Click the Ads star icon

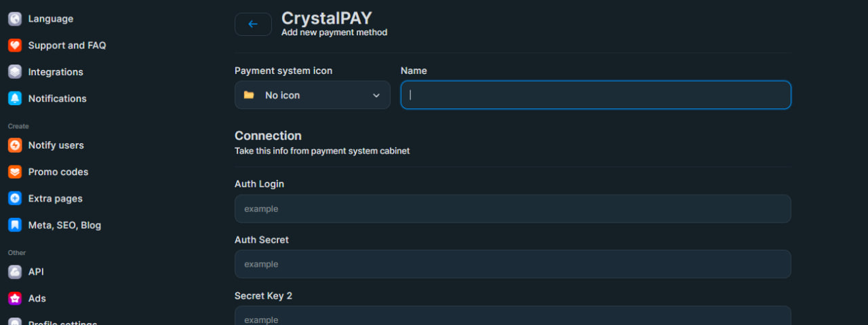click(15, 299)
